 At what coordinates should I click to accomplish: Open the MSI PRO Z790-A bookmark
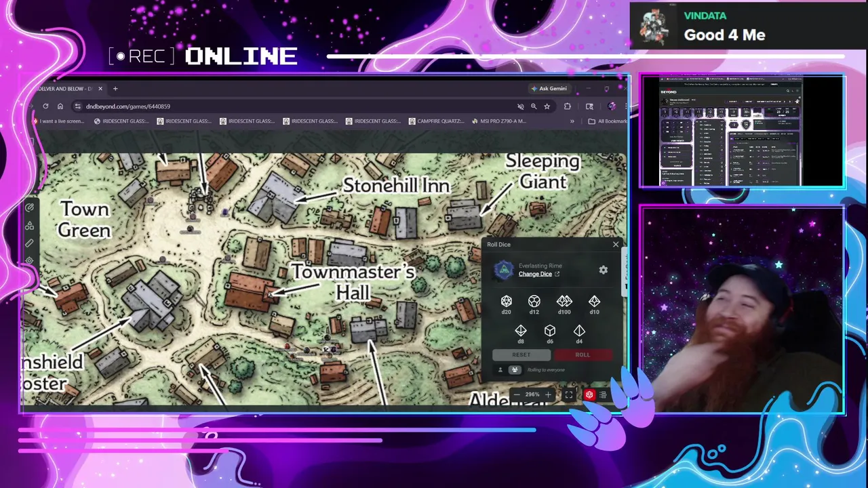(498, 121)
